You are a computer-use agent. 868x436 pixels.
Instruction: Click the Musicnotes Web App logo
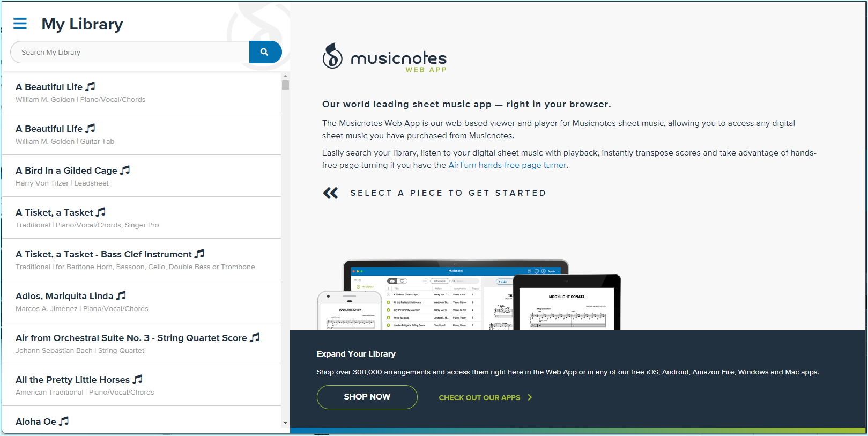pos(384,57)
